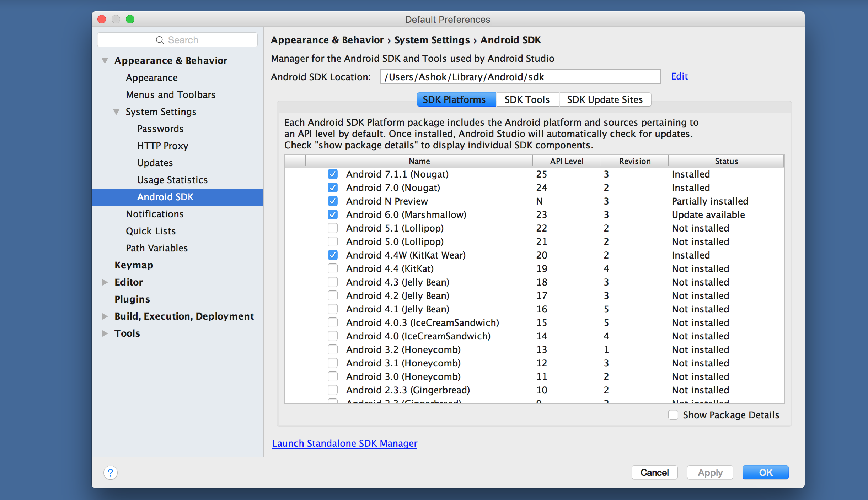Open Updates settings page
The image size is (868, 500).
click(x=155, y=163)
